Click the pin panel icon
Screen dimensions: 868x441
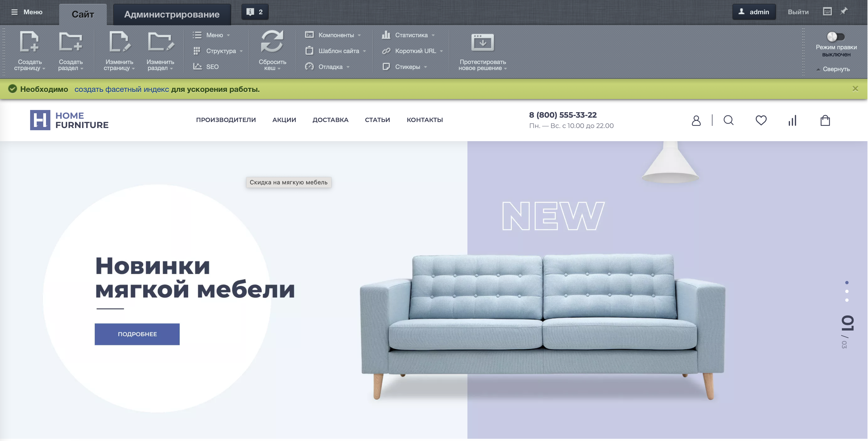click(844, 11)
